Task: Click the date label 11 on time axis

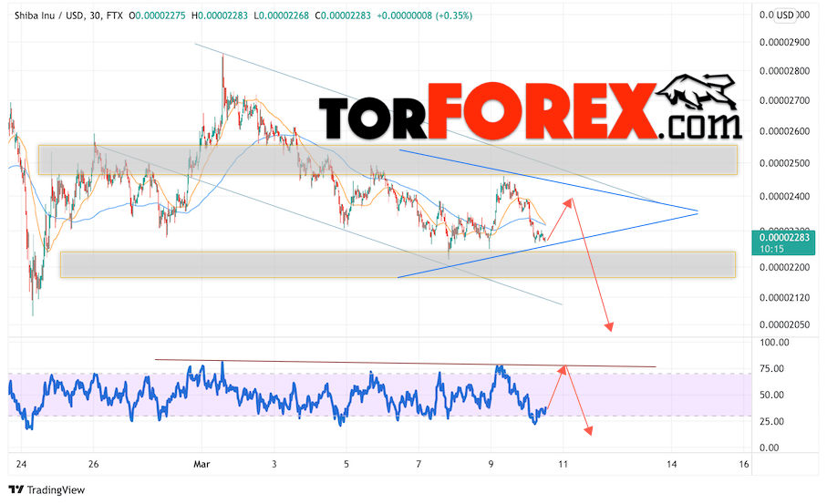Action: 563,465
